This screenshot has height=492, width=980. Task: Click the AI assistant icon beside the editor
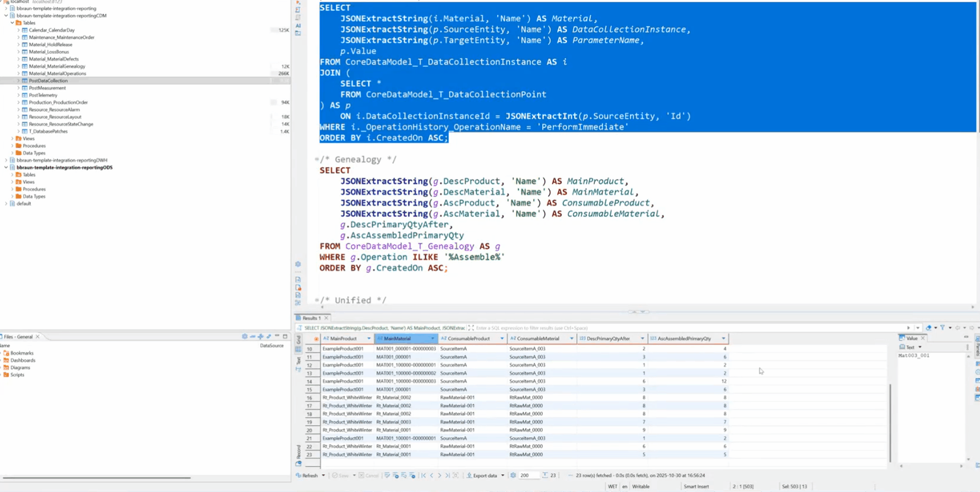[298, 25]
